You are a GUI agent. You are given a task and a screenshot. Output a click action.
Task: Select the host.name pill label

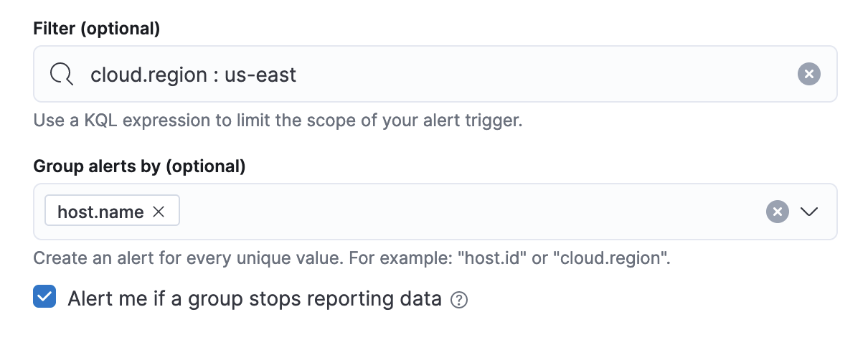point(100,212)
